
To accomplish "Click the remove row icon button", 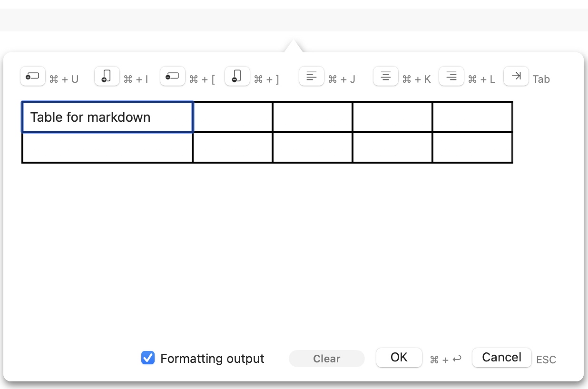I will tap(172, 77).
